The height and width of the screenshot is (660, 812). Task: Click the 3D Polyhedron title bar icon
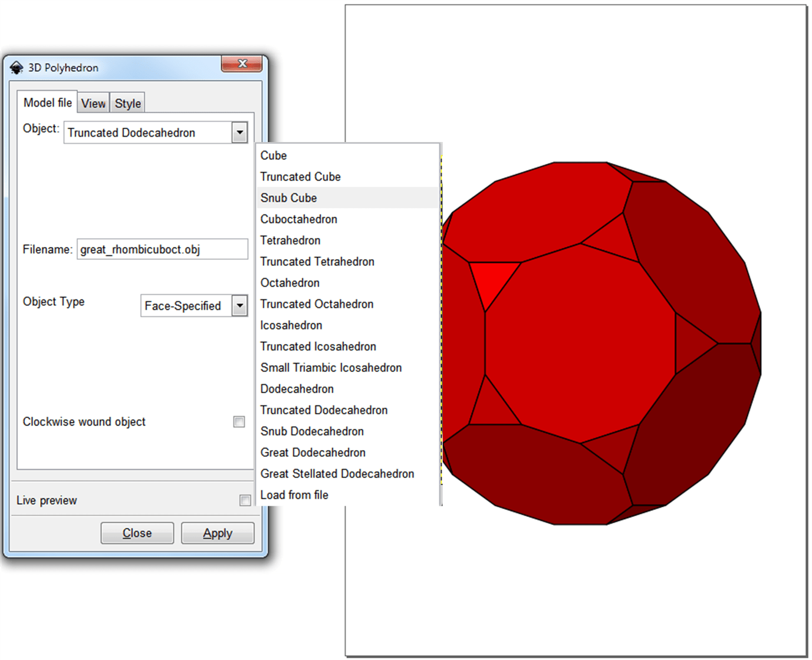click(x=17, y=67)
